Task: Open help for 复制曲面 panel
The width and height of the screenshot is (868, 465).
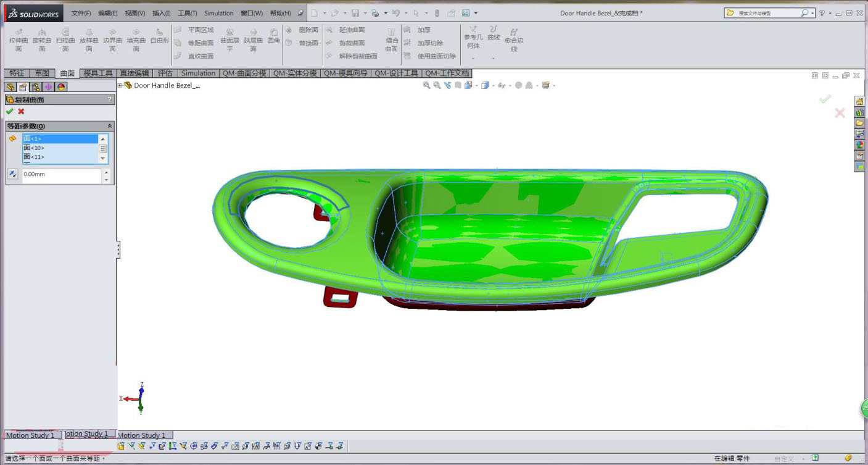Action: [110, 99]
